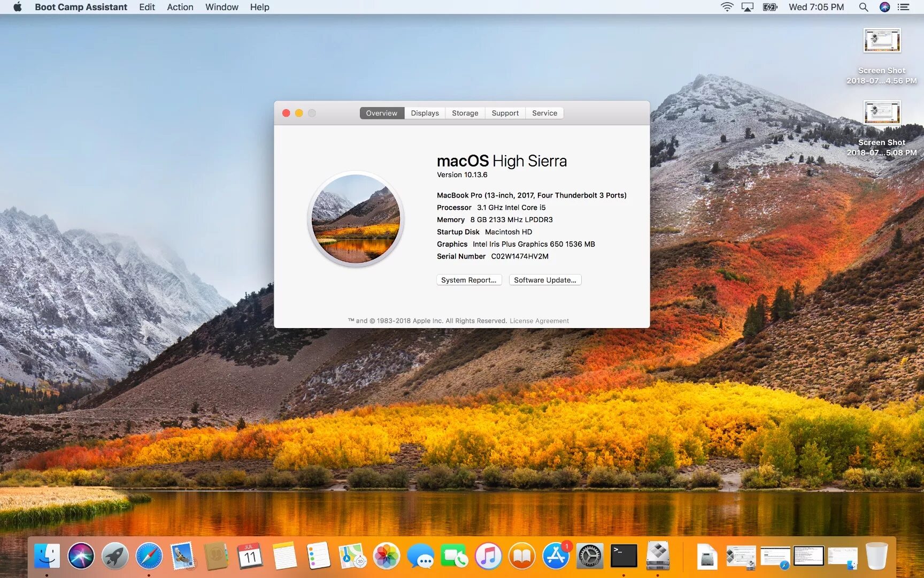
Task: Select Screen Shot 4.56 PM desktop file
Action: coord(882,56)
